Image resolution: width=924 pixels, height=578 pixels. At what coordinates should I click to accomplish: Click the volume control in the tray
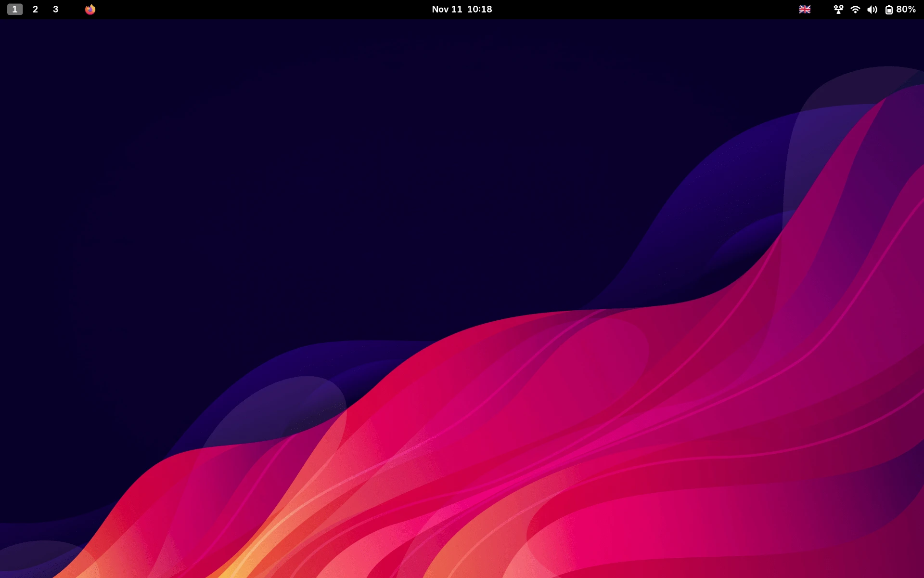[872, 9]
